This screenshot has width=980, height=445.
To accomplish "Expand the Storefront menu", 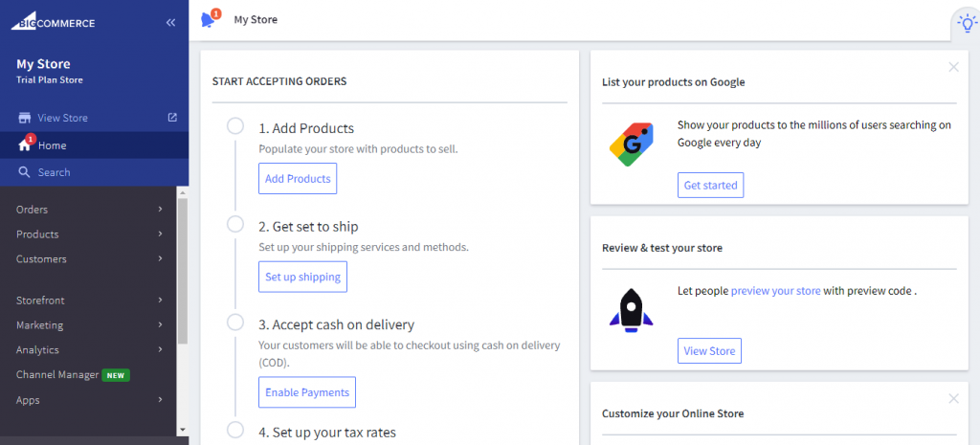I will click(40, 300).
